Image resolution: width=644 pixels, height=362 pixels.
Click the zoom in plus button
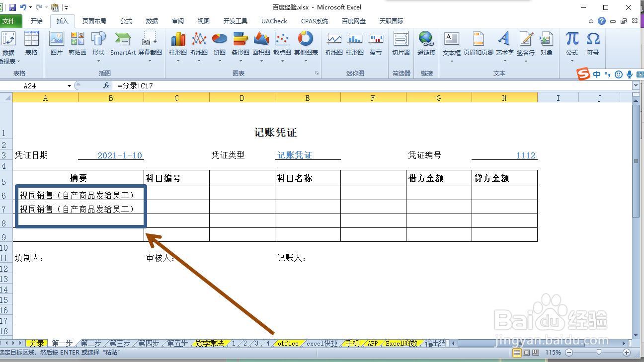pyautogui.click(x=628, y=353)
